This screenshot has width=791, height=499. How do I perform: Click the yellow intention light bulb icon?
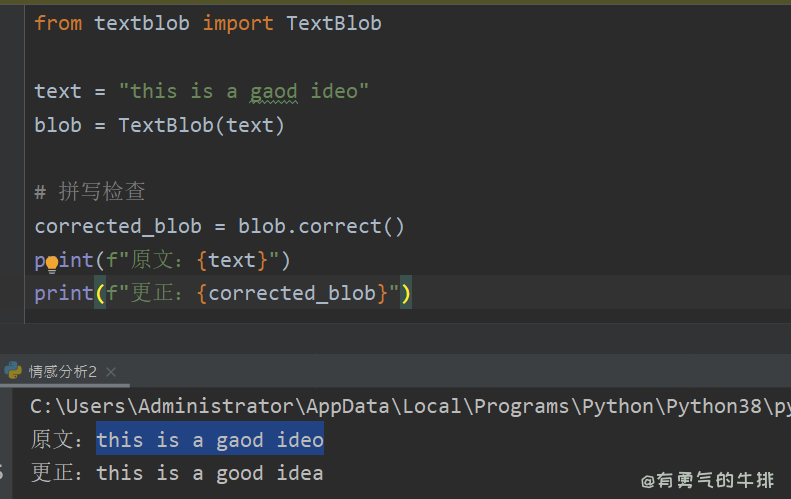[x=52, y=264]
